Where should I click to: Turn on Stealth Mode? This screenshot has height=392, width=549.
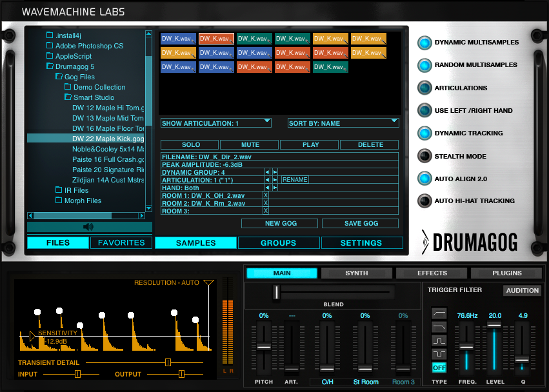tap(425, 156)
